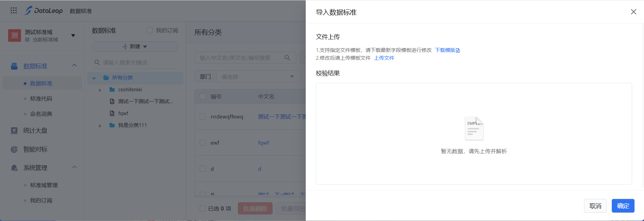Click the download icon beside 下载模版

pyautogui.click(x=458, y=50)
